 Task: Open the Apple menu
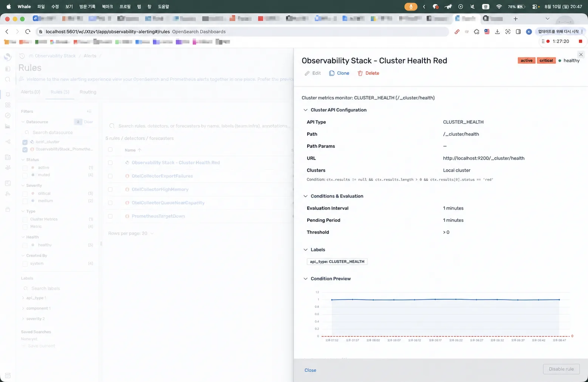click(x=9, y=6)
